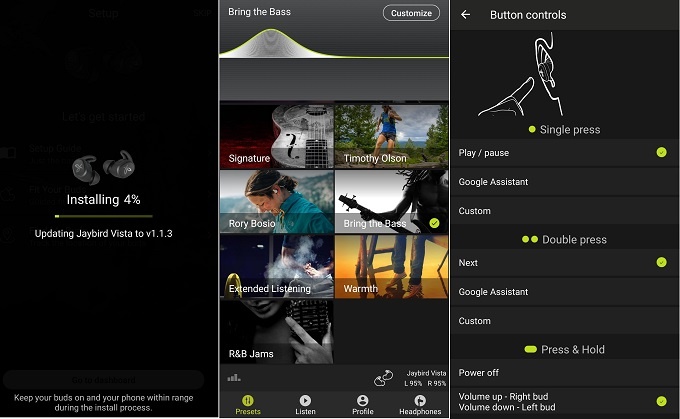This screenshot has width=680, height=419.
Task: Tap the earbuds image above Installing
Action: click(x=110, y=165)
